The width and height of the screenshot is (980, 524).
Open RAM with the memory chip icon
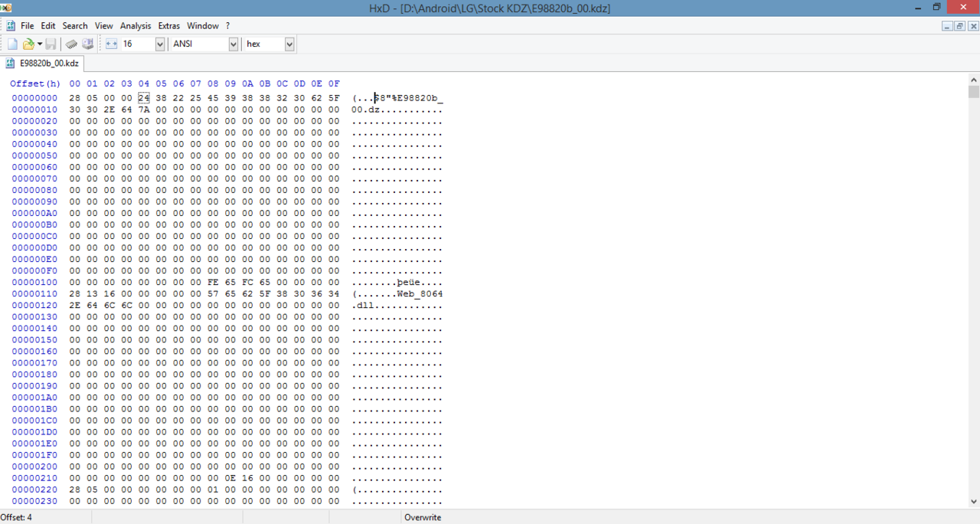point(71,44)
